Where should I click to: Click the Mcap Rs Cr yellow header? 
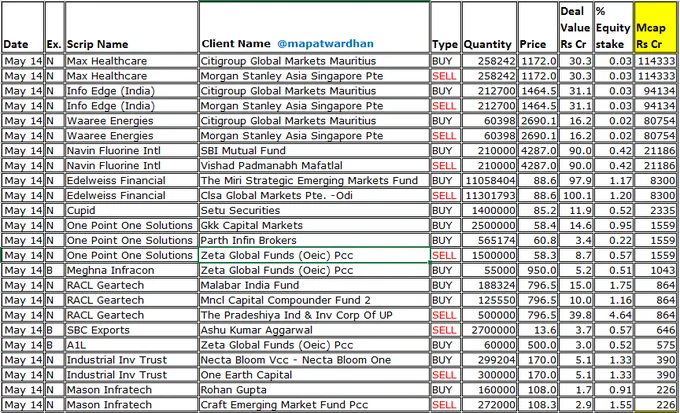point(655,27)
